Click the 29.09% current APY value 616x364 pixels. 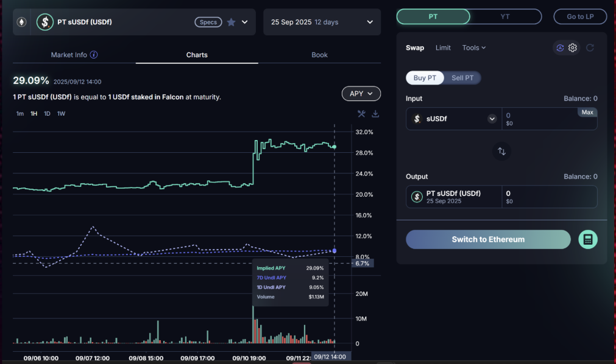coord(31,80)
